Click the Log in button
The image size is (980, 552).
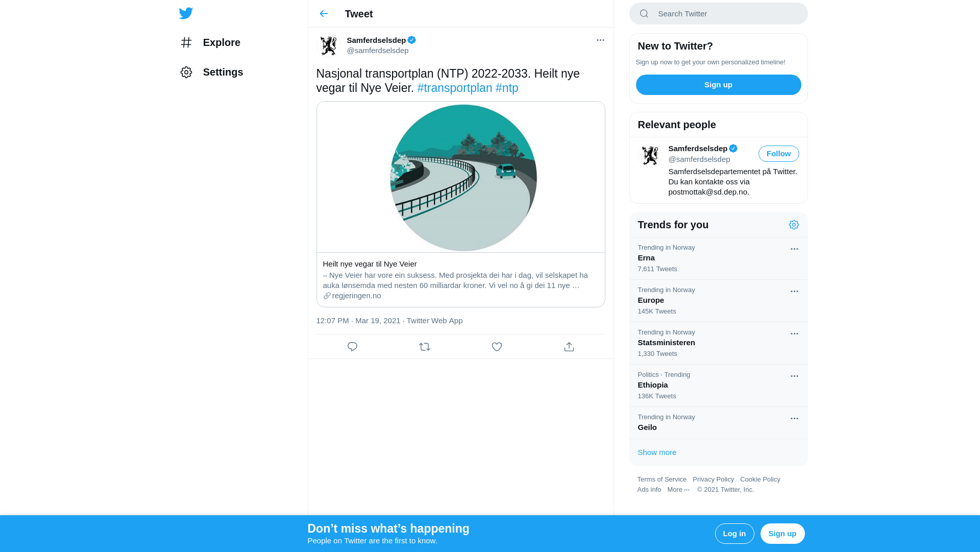[734, 534]
